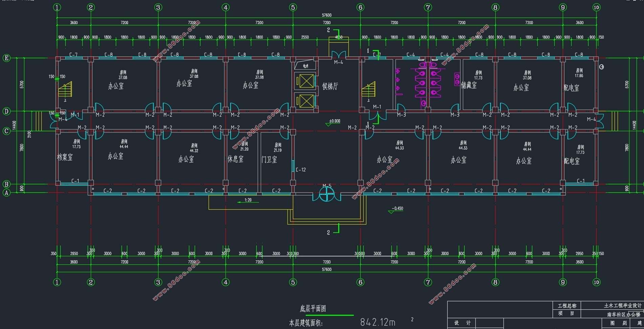Click the M-5 door tag
The width and height of the screenshot is (644, 329).
327,186
